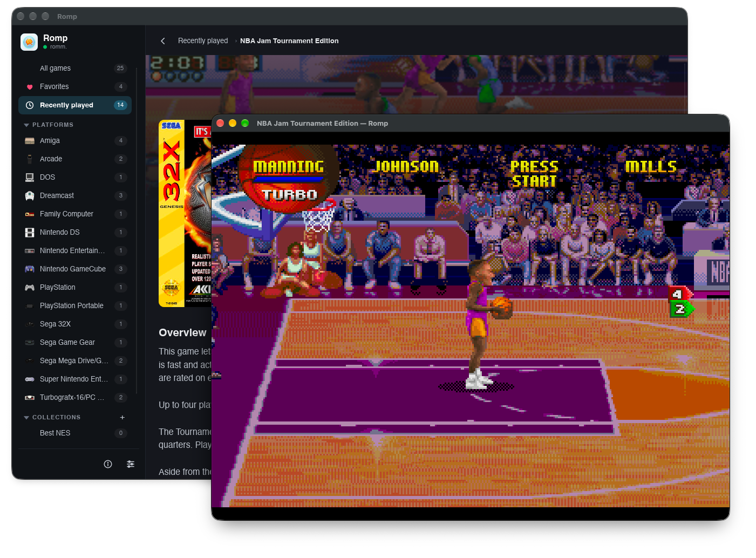The height and width of the screenshot is (558, 756).
Task: Select the Arcade platform row
Action: (75, 159)
